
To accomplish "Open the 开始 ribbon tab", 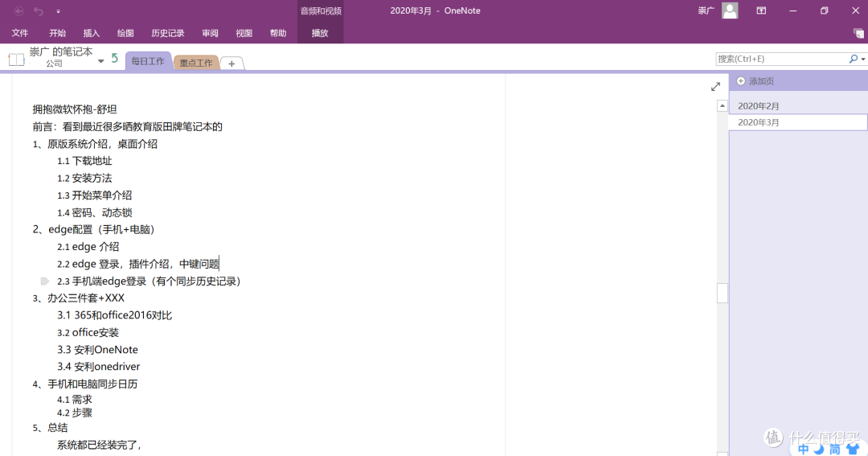I will tap(57, 33).
